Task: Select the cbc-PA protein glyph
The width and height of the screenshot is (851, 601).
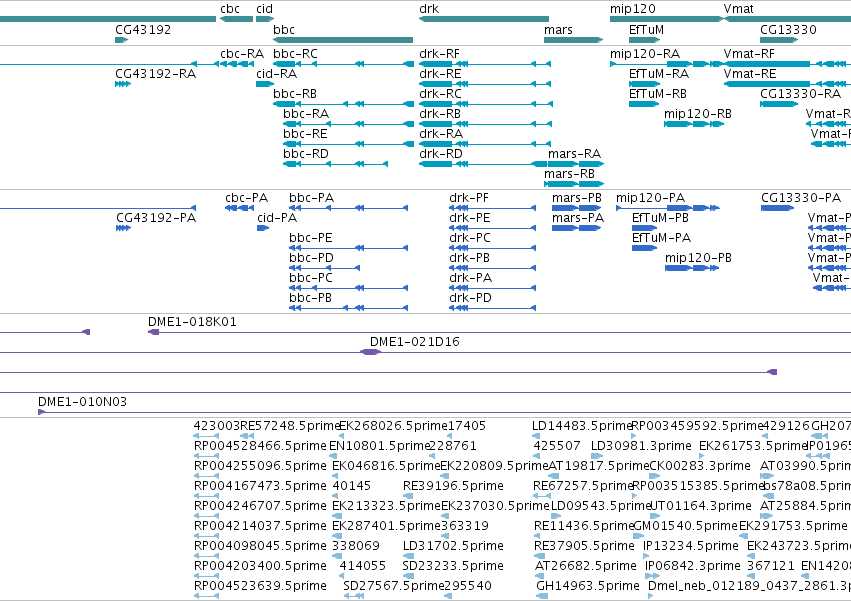Action: [x=239, y=208]
